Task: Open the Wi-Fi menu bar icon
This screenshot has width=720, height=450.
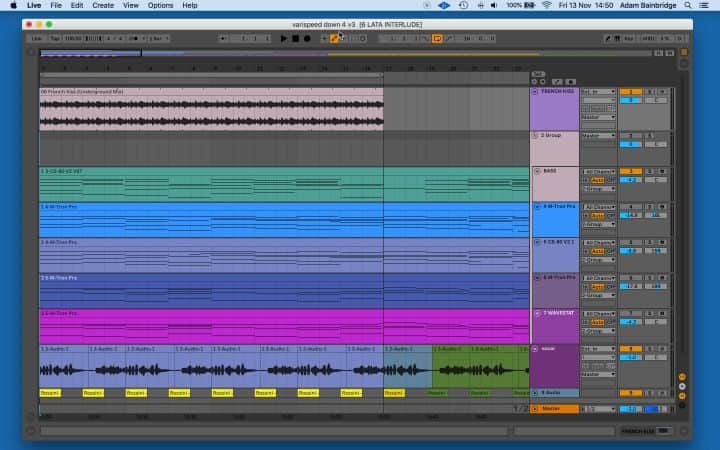Action: point(546,6)
